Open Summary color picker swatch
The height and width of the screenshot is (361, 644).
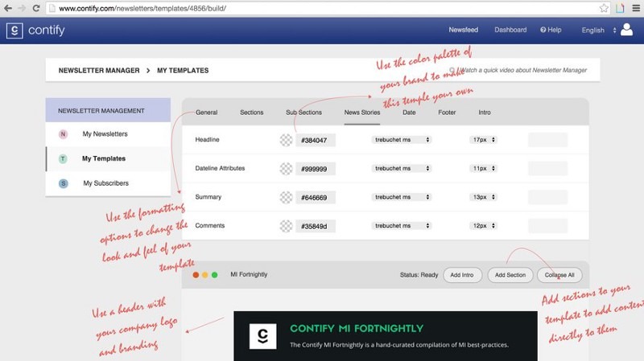pyautogui.click(x=286, y=197)
